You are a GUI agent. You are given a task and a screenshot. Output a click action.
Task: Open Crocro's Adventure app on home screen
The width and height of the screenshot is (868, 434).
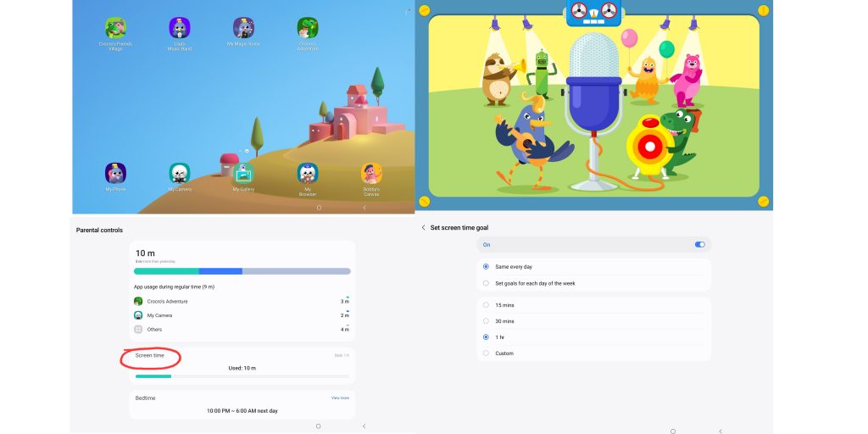coord(308,29)
